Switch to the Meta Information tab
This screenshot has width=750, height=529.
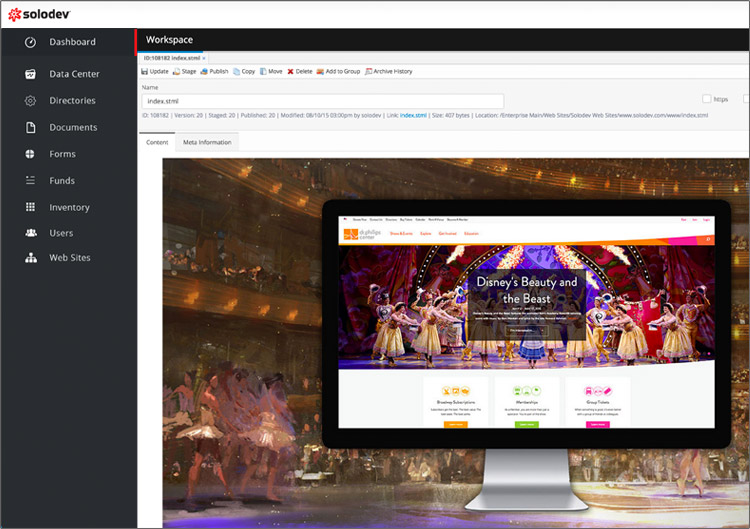click(x=207, y=142)
